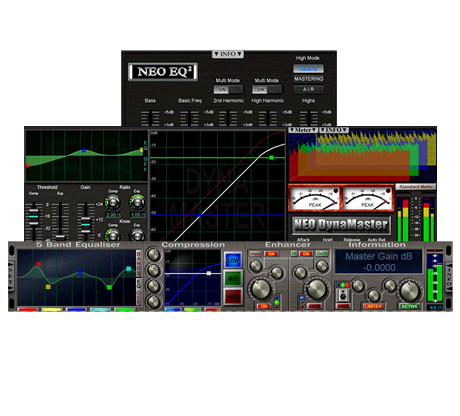
Task: Click the Standard Meter button
Action: pos(416,187)
